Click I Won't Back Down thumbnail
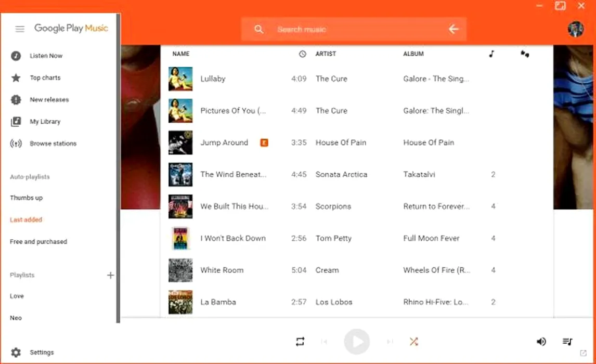596x364 pixels. (180, 239)
